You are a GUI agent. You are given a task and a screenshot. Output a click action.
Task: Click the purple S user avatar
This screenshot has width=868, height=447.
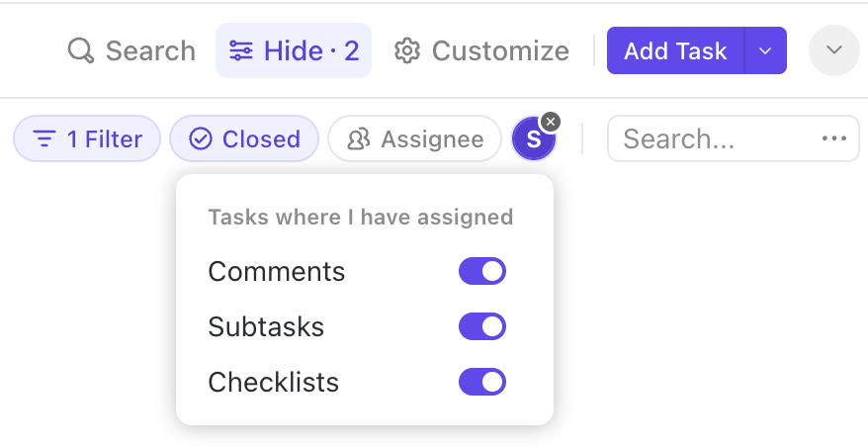tap(533, 140)
